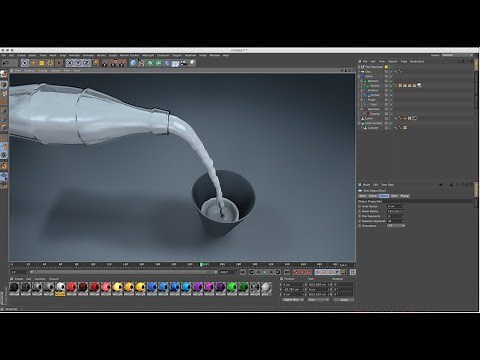480x360 pixels.
Task: Switch to the Coord tab in attributes
Action: pyautogui.click(x=373, y=196)
